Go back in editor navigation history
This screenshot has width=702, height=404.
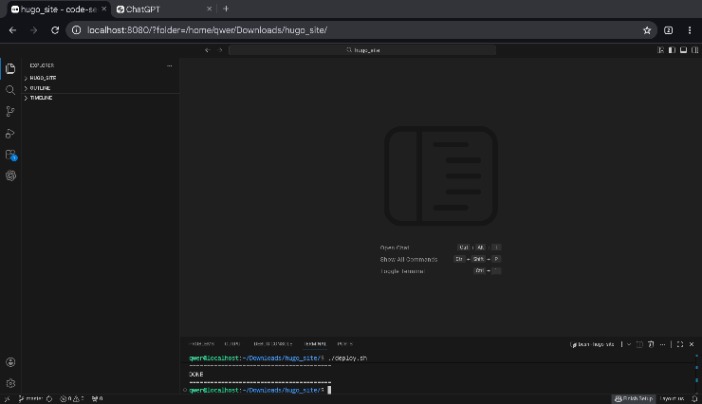tap(207, 50)
